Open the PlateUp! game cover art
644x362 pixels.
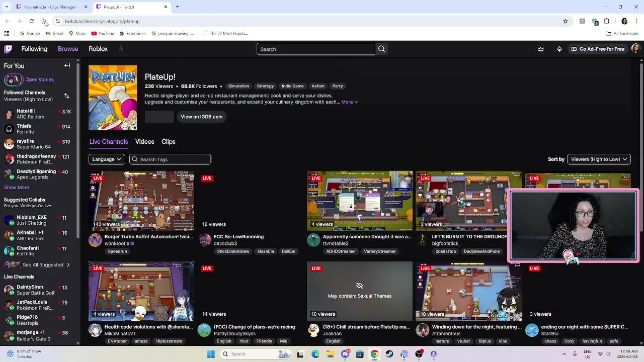[113, 98]
